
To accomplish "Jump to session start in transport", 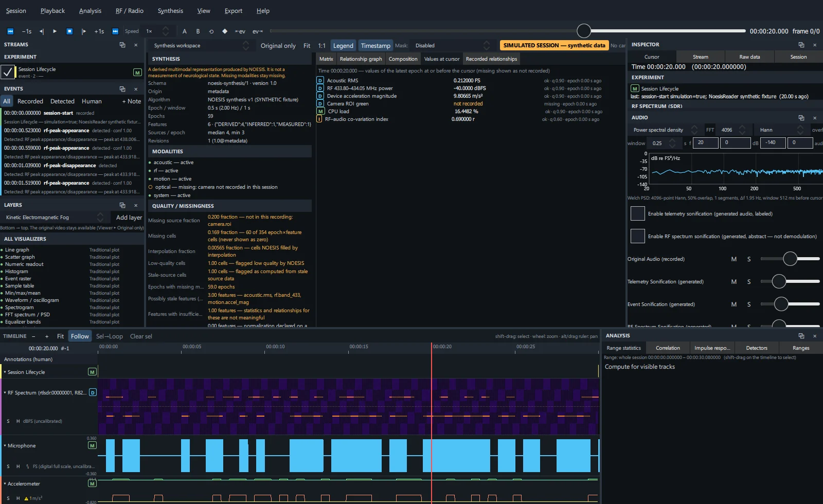I will click(x=10, y=31).
